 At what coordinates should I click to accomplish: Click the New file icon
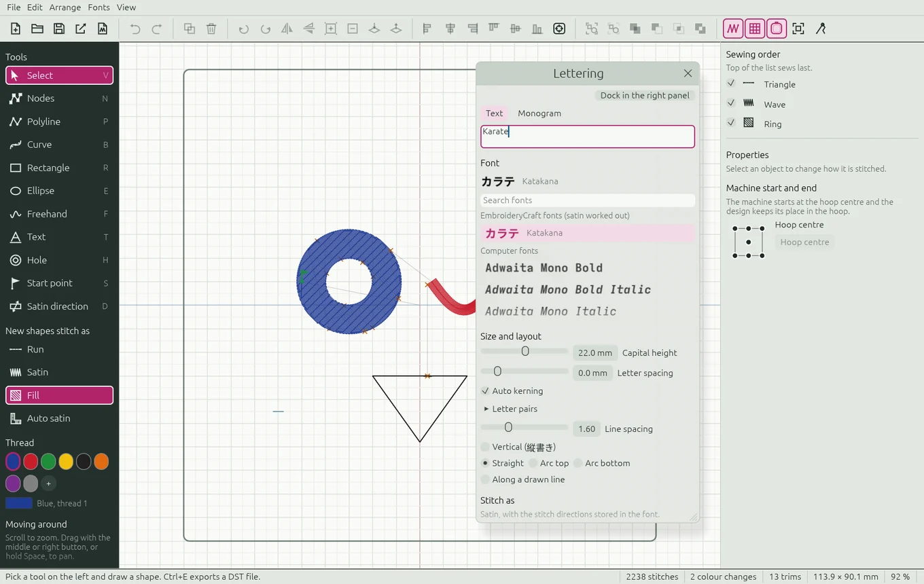coord(16,29)
